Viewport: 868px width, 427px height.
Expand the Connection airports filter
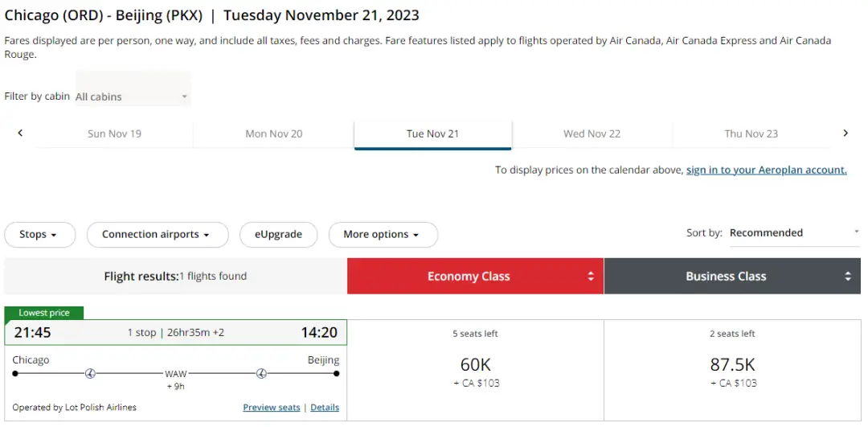pos(158,235)
